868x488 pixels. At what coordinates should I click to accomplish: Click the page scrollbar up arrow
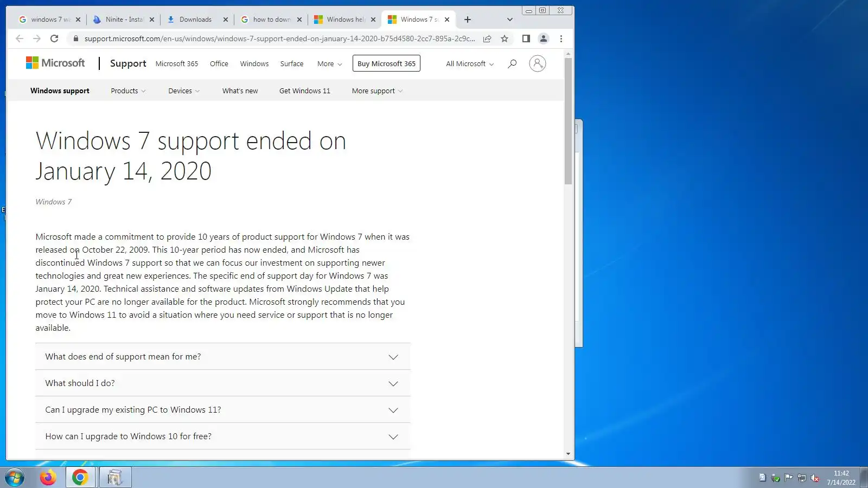[x=568, y=54]
